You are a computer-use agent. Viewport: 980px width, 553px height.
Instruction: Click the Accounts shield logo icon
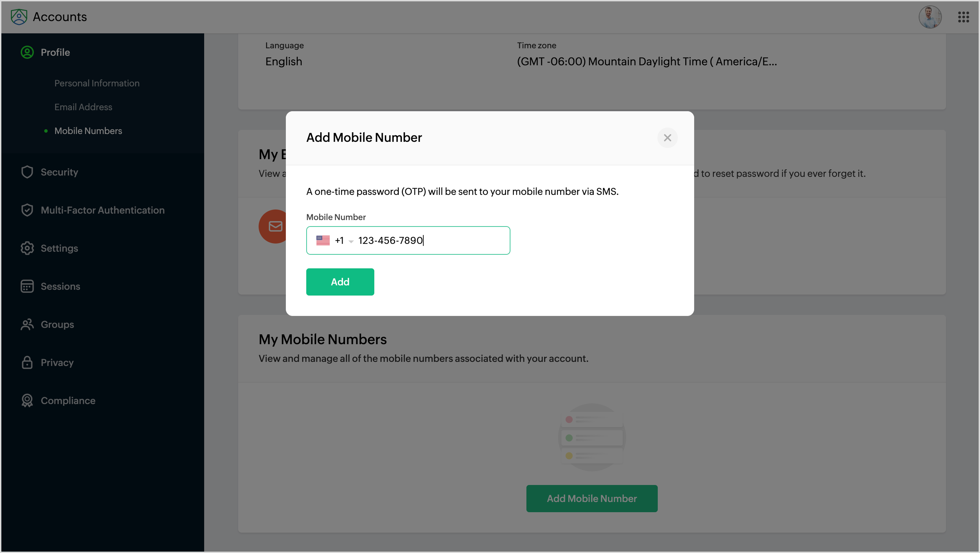tap(19, 17)
